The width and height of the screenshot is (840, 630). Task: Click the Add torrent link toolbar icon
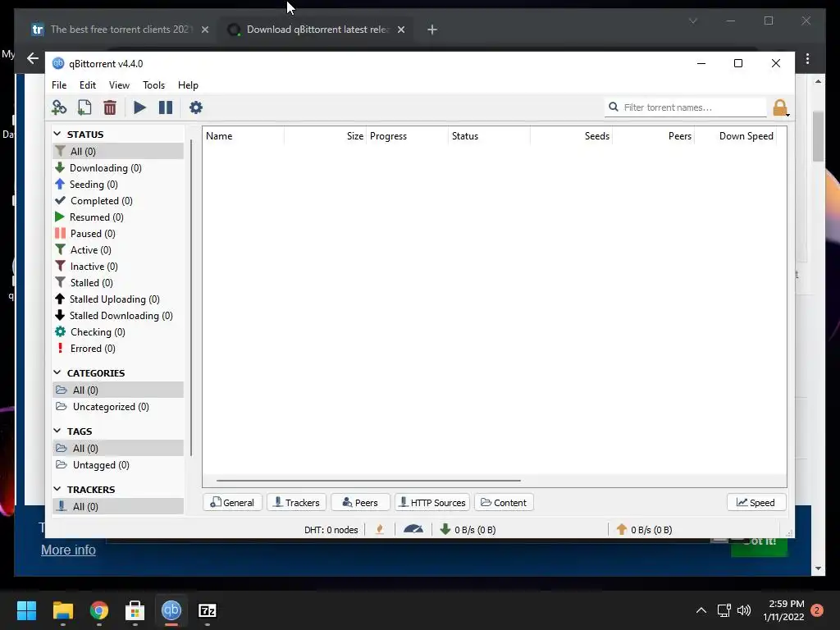(x=59, y=107)
